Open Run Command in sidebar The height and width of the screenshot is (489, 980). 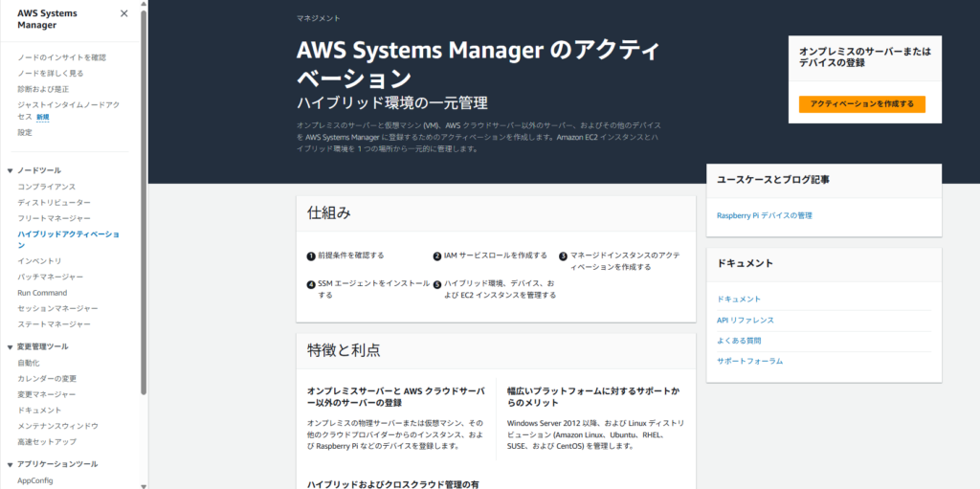click(42, 293)
